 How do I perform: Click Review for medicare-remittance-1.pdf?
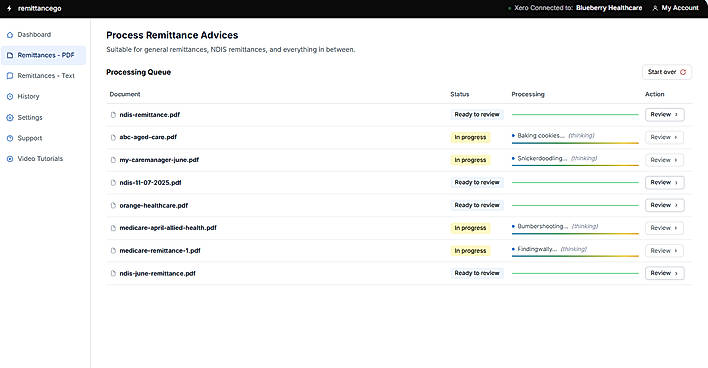tap(664, 251)
